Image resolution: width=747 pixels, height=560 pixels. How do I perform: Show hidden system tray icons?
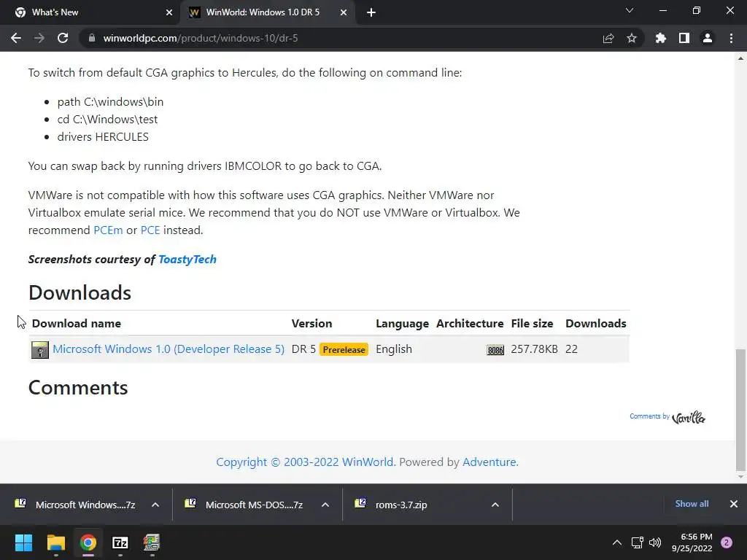617,542
